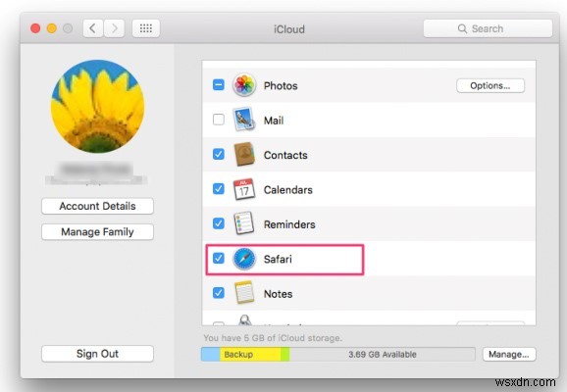Uncheck the Notes checkbox
Image resolution: width=567 pixels, height=392 pixels.
pos(219,293)
